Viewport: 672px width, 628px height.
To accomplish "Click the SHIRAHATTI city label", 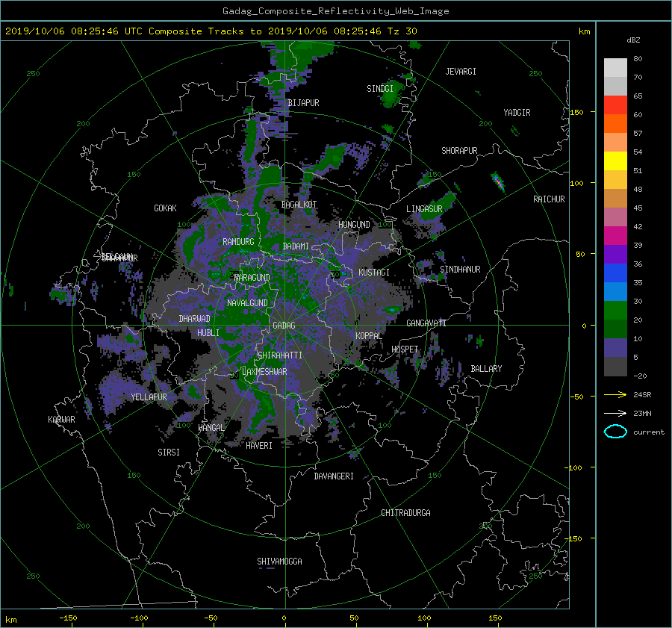I will tap(280, 355).
